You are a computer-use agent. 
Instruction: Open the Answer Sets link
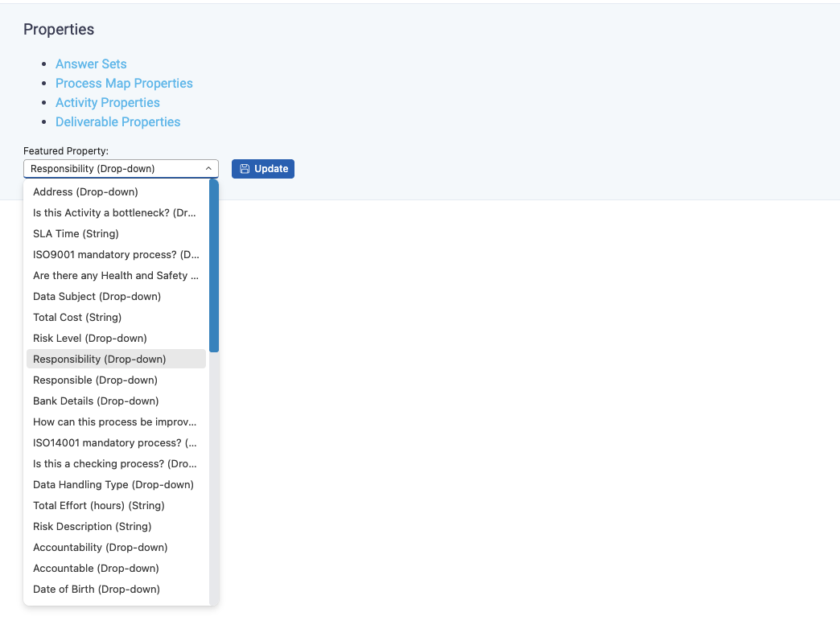91,64
